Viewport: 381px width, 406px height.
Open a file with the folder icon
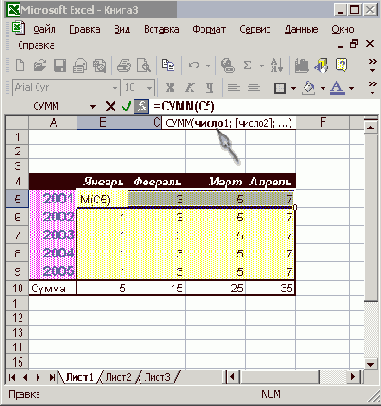click(x=40, y=65)
